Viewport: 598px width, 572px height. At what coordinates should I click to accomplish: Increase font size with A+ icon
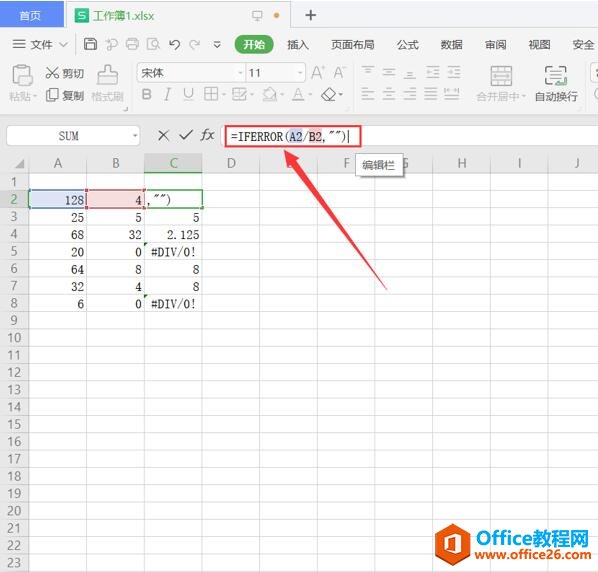tap(318, 72)
